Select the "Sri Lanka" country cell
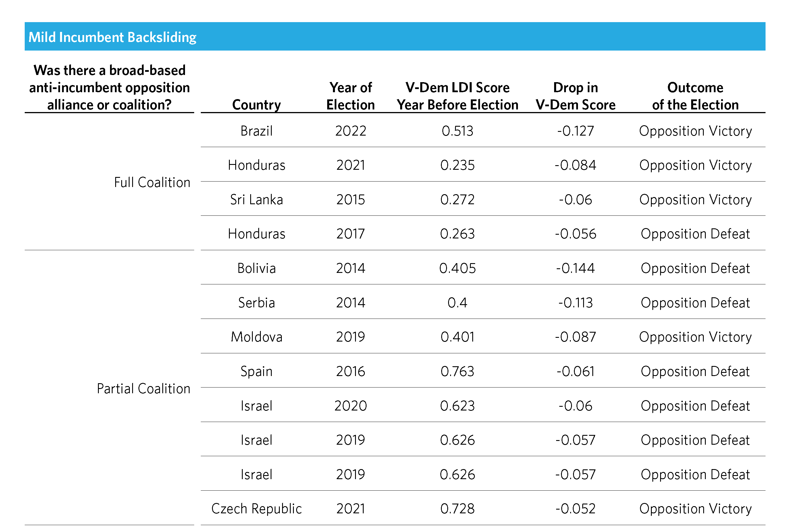The image size is (798, 532). [x=257, y=199]
